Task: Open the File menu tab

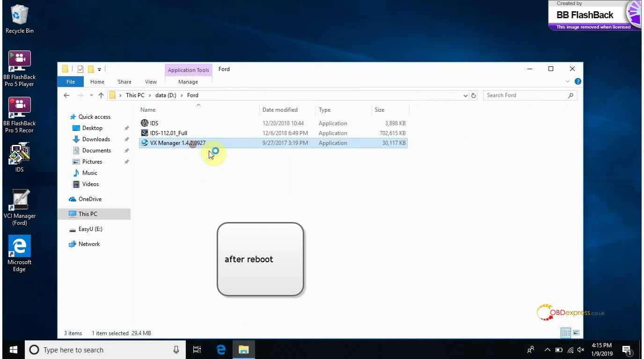Action: pos(71,82)
